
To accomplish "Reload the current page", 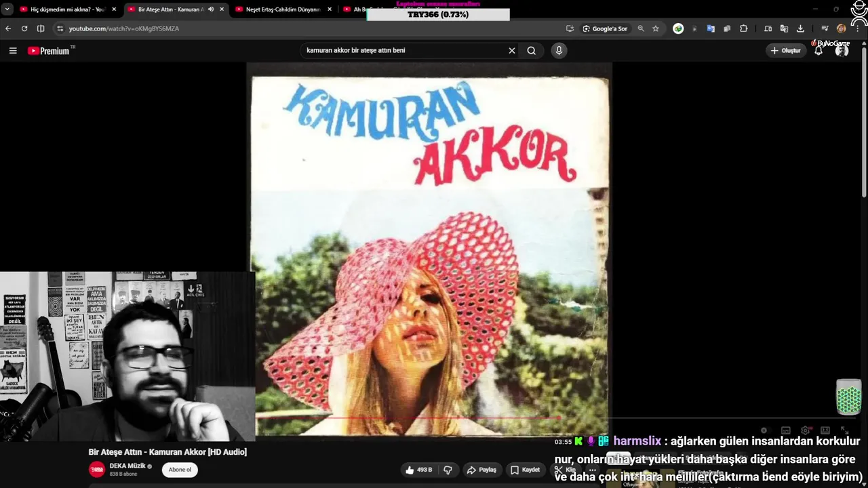I will 24,28.
